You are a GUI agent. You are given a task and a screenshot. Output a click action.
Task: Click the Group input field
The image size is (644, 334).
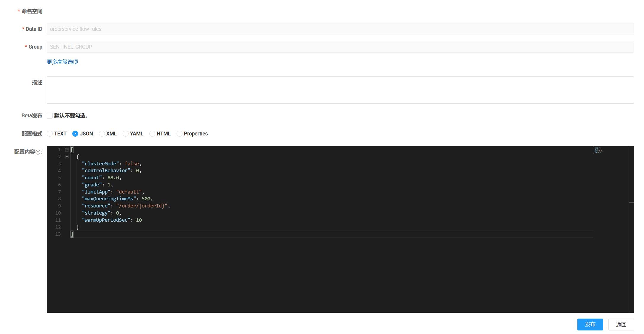click(x=340, y=47)
